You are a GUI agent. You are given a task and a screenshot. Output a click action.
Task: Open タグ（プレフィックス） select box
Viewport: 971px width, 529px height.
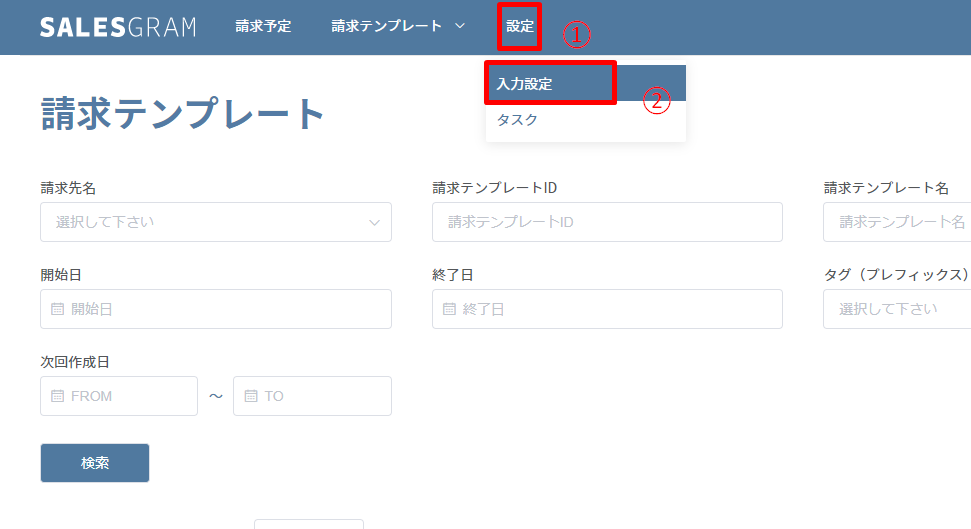click(897, 309)
